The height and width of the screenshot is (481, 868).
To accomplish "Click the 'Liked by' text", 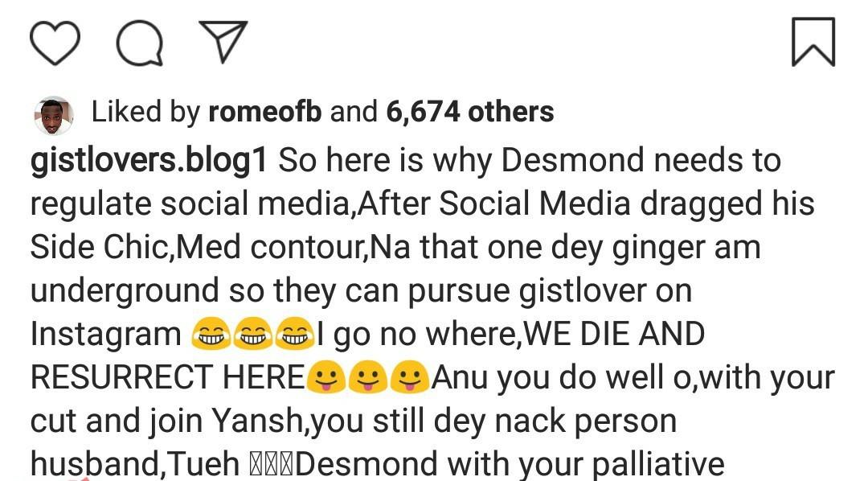I will click(x=145, y=112).
